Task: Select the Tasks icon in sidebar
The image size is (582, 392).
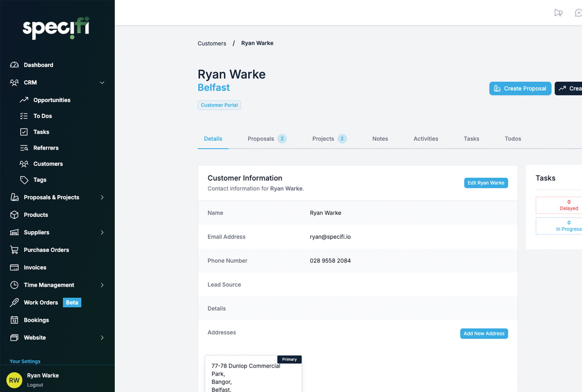Action: [x=24, y=131]
